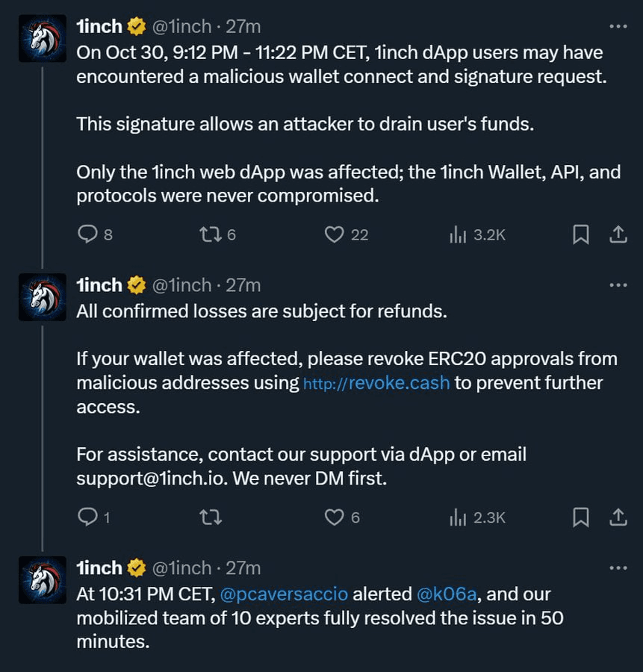Bookmark the first tweet about malicious wallet
This screenshot has width=643, height=672.
click(x=580, y=234)
